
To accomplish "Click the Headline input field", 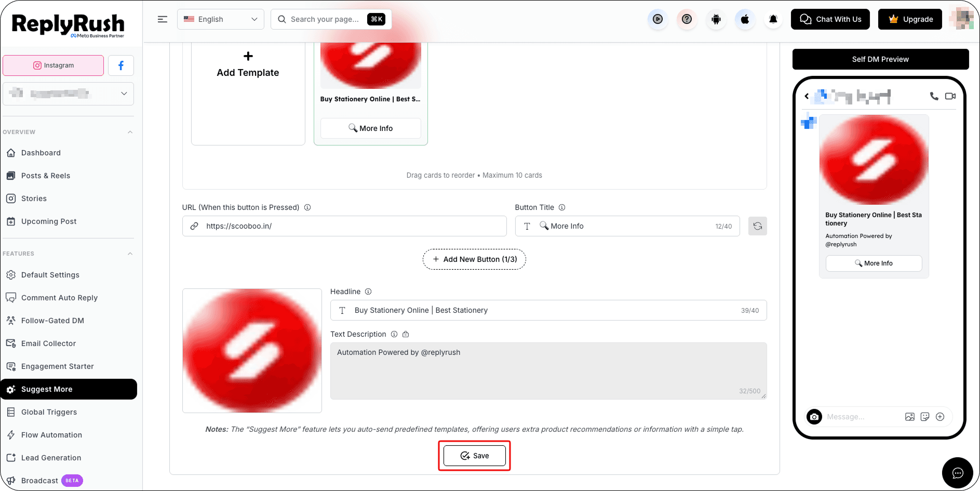I will pos(548,310).
